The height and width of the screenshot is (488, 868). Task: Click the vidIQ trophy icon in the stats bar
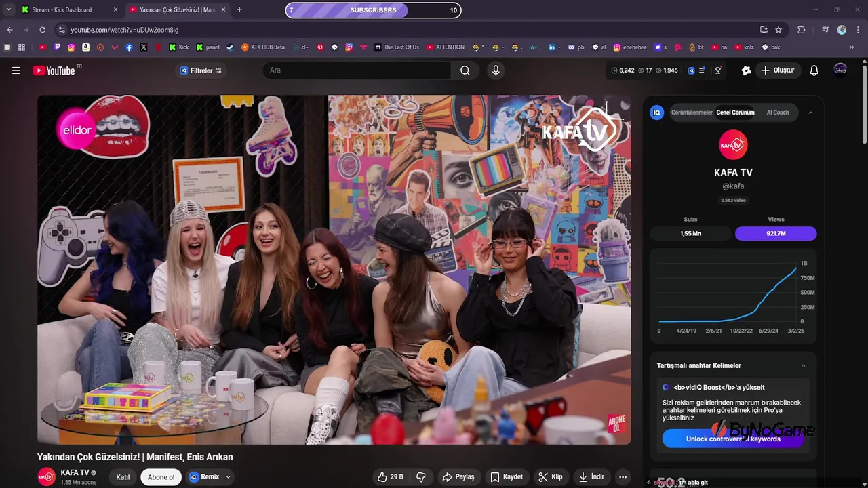coord(718,70)
